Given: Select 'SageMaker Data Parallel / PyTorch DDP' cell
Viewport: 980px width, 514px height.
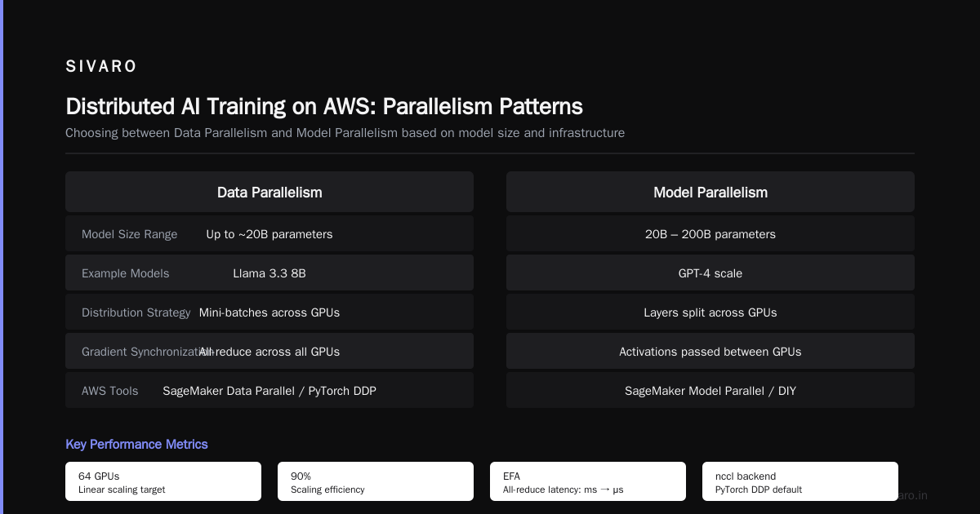Looking at the screenshot, I should pos(269,391).
